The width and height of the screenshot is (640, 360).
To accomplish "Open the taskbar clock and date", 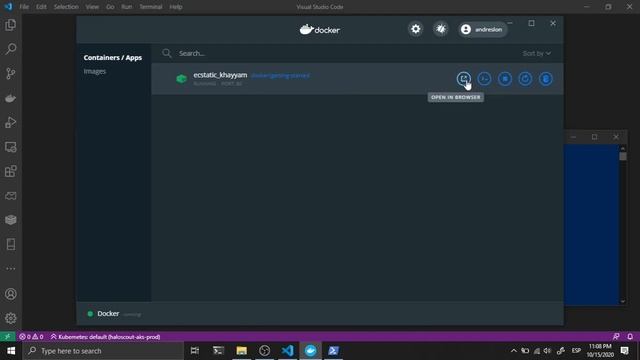I will coord(600,351).
